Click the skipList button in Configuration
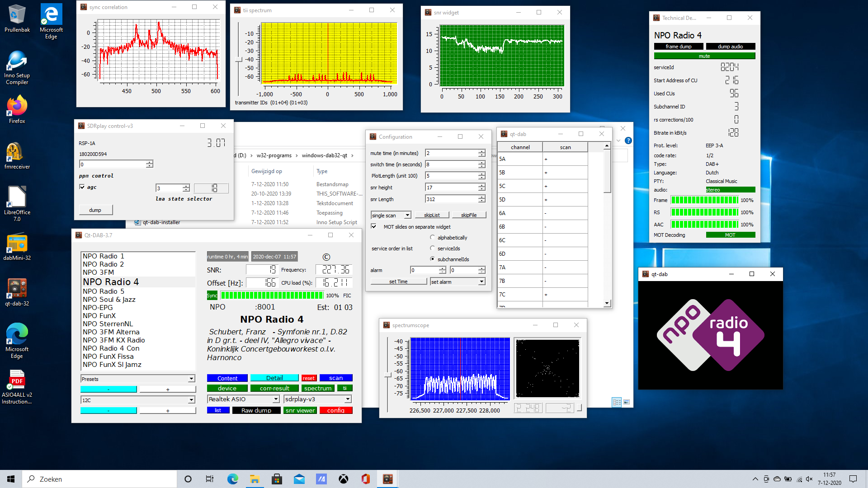The height and width of the screenshot is (488, 868). click(x=432, y=215)
